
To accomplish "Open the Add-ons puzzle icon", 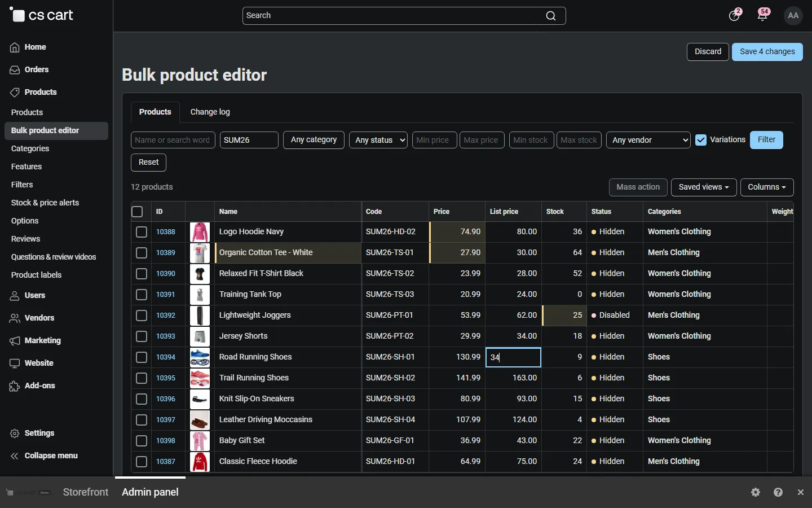I will 15,386.
